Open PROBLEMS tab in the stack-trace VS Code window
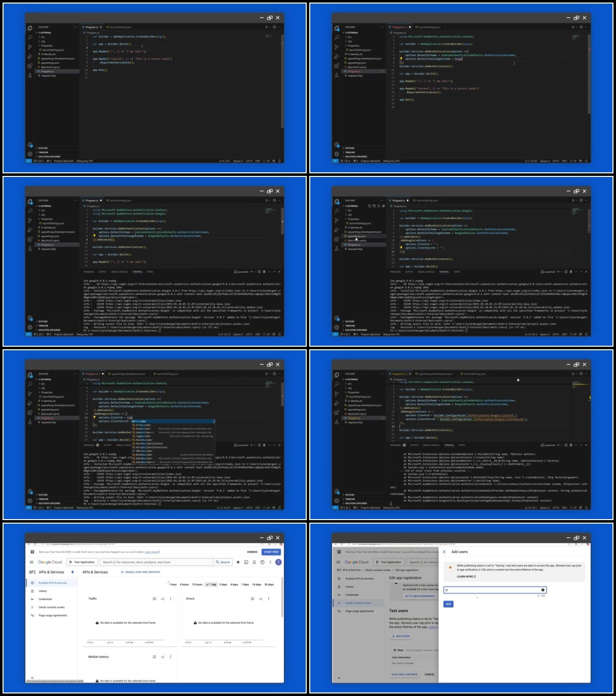This screenshot has width=616, height=696. 395,445
